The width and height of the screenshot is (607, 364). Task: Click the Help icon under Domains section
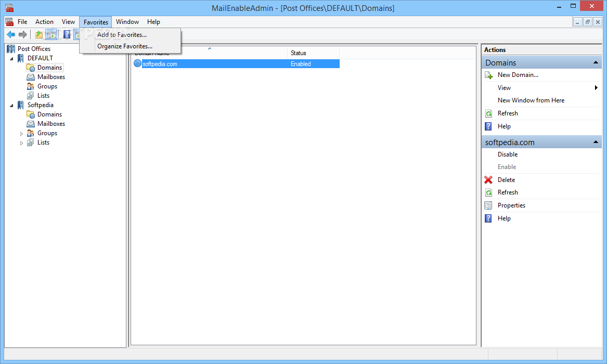point(488,126)
